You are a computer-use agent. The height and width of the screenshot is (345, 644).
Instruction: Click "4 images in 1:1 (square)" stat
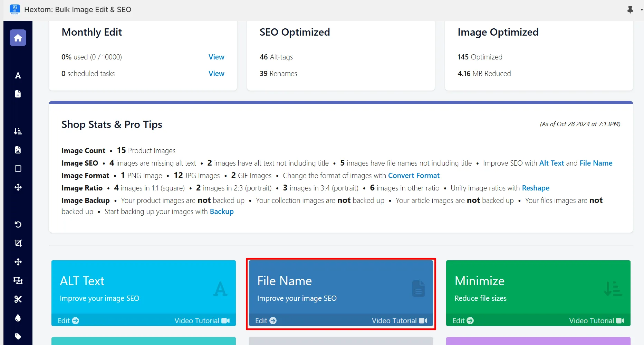pos(150,188)
